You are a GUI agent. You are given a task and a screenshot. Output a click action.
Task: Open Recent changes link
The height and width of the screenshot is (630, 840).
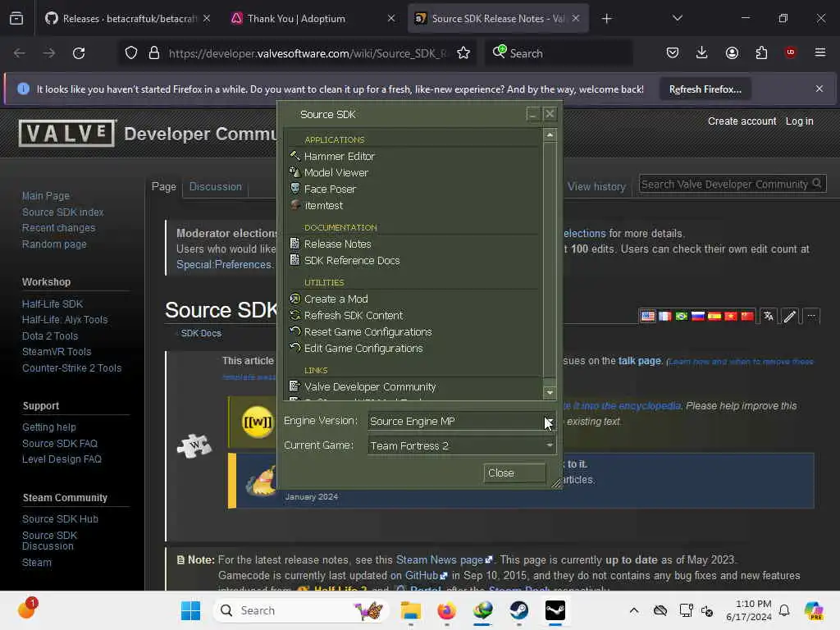click(x=58, y=228)
